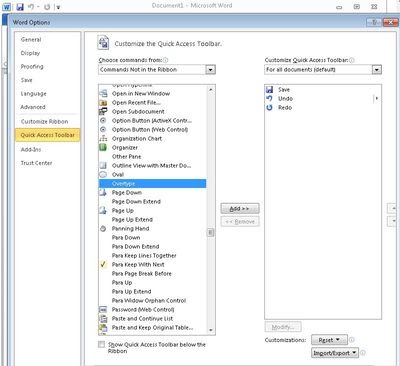
Task: Expand the Reset customizations dropdown button
Action: pyautogui.click(x=329, y=340)
